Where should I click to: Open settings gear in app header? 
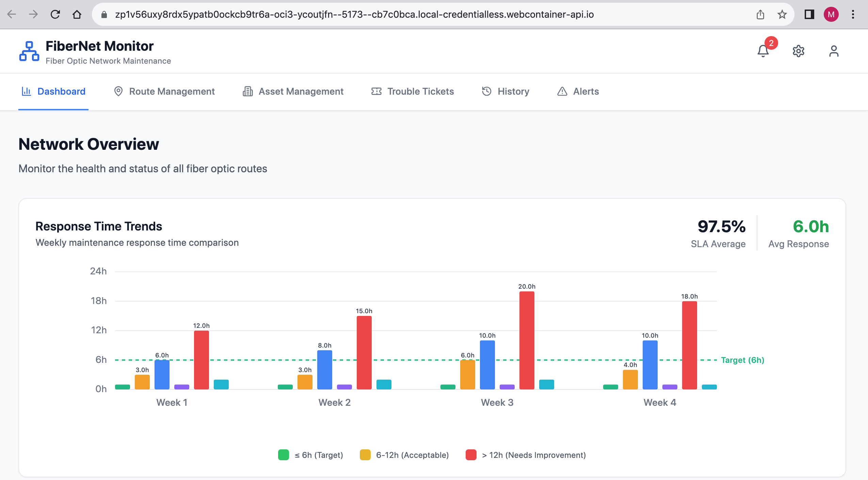[798, 51]
